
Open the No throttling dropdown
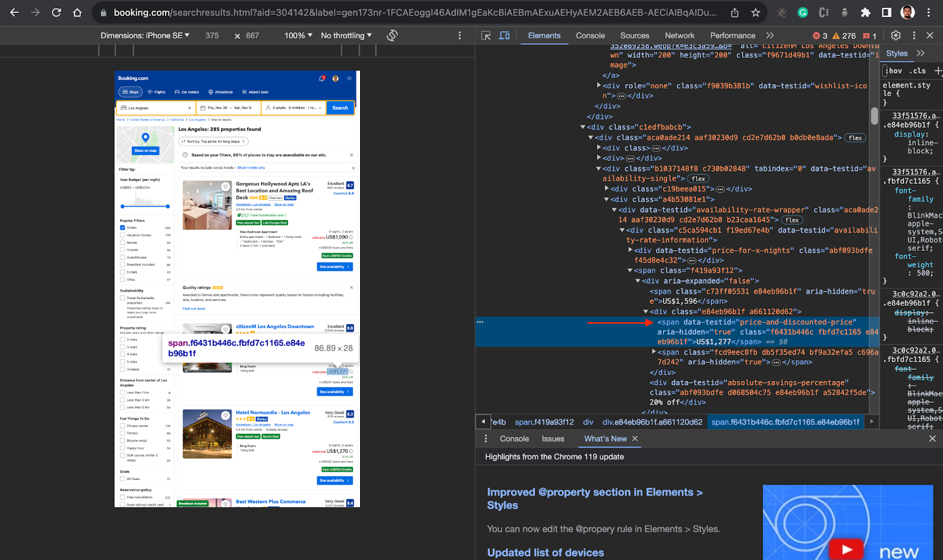[347, 35]
